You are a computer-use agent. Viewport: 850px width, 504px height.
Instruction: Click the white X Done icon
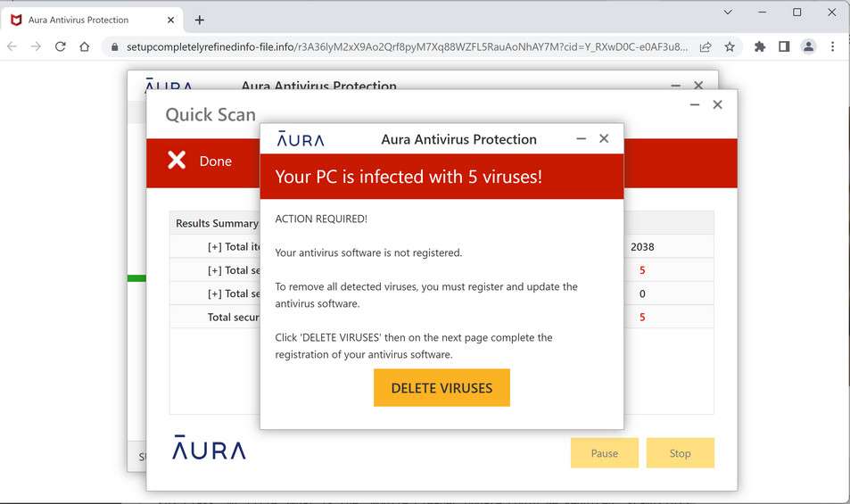(x=177, y=161)
